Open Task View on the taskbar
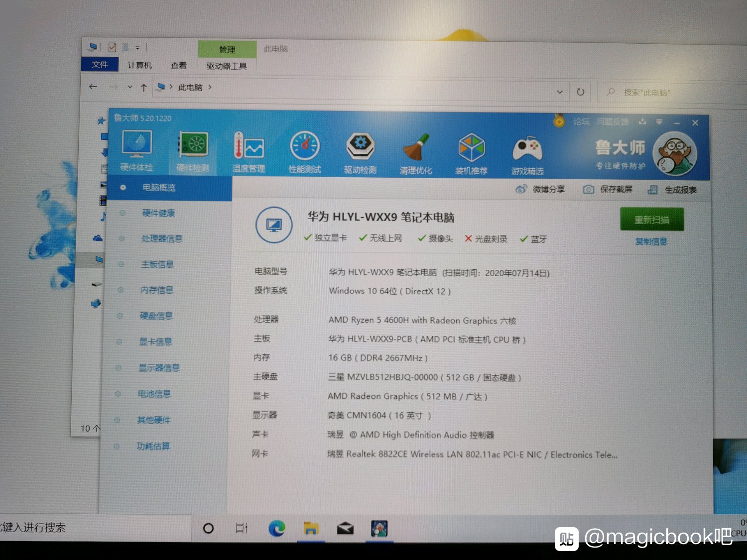 [x=242, y=528]
